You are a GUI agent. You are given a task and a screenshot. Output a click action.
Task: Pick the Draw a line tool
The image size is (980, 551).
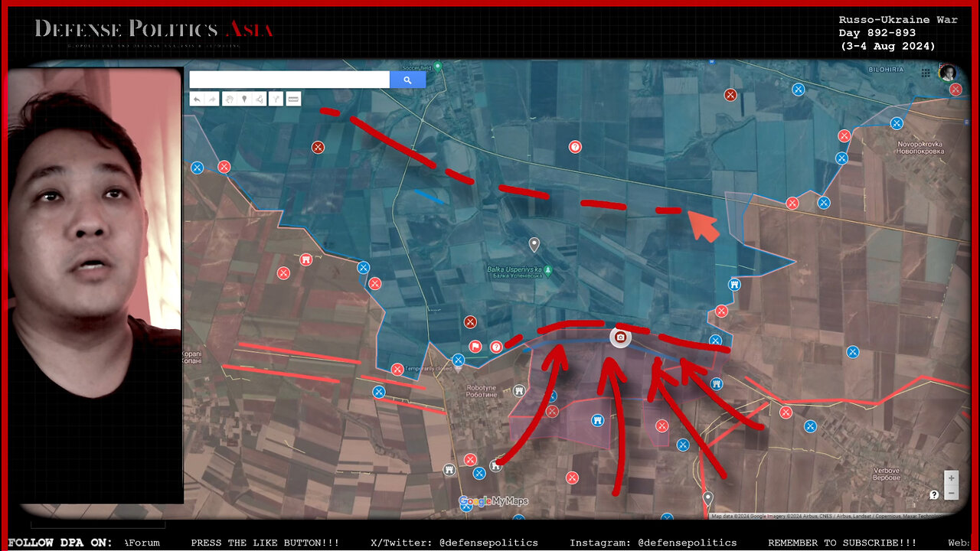pos(260,99)
